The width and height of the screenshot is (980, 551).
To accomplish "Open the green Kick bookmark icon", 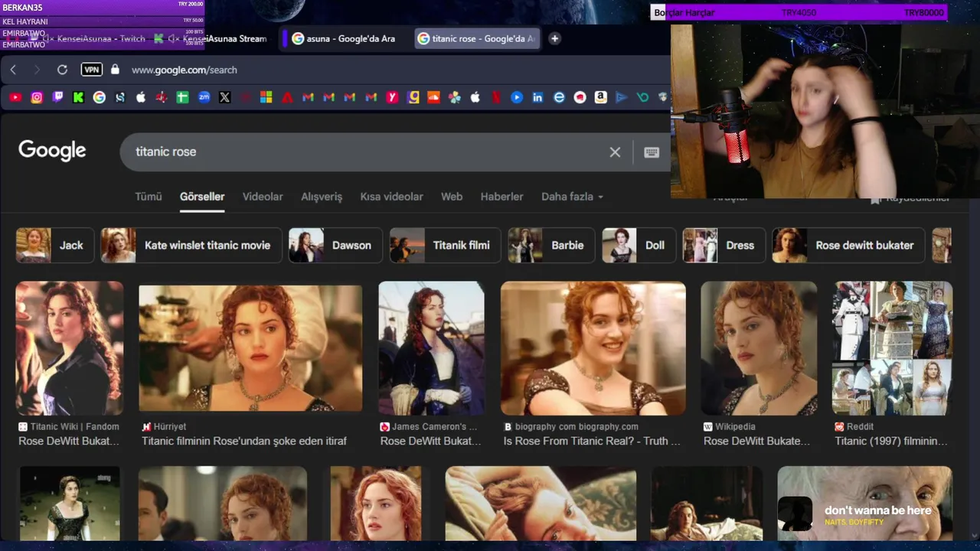I will [x=78, y=97].
